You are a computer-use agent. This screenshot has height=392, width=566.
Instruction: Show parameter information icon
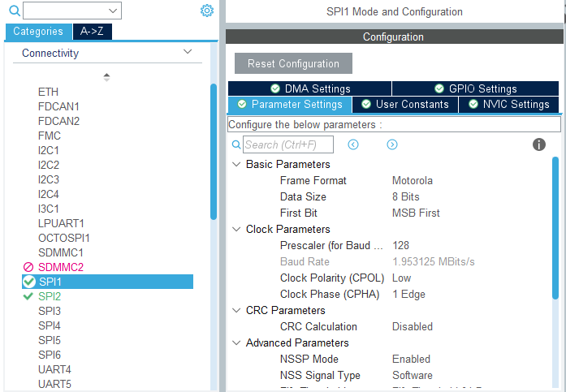[x=539, y=144]
